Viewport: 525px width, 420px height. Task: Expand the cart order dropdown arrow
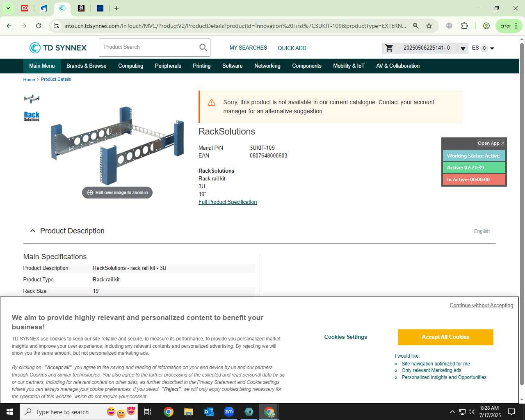[x=463, y=48]
